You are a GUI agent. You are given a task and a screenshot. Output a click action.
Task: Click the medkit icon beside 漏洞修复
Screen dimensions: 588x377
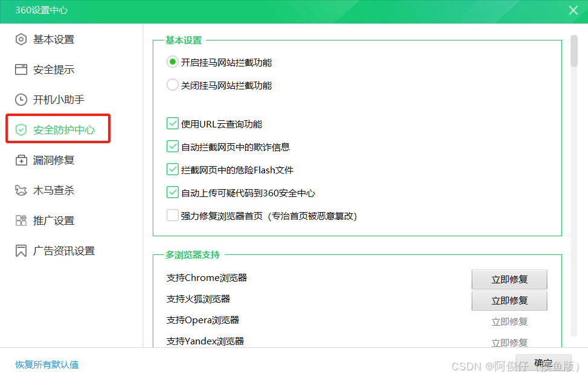click(x=21, y=160)
